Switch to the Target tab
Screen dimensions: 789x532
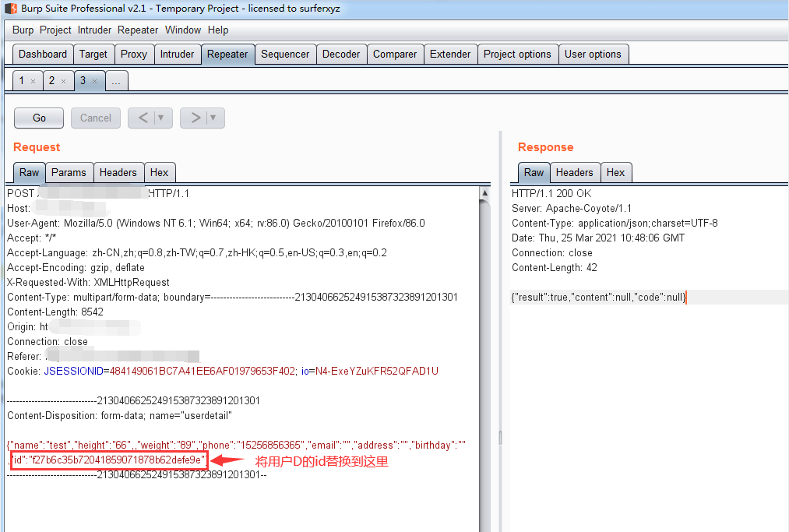tap(93, 55)
